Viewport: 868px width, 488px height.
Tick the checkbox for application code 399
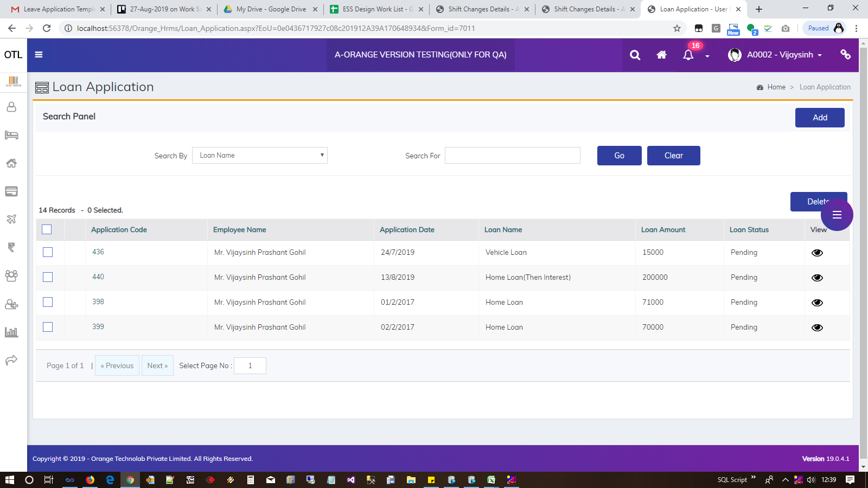point(48,327)
